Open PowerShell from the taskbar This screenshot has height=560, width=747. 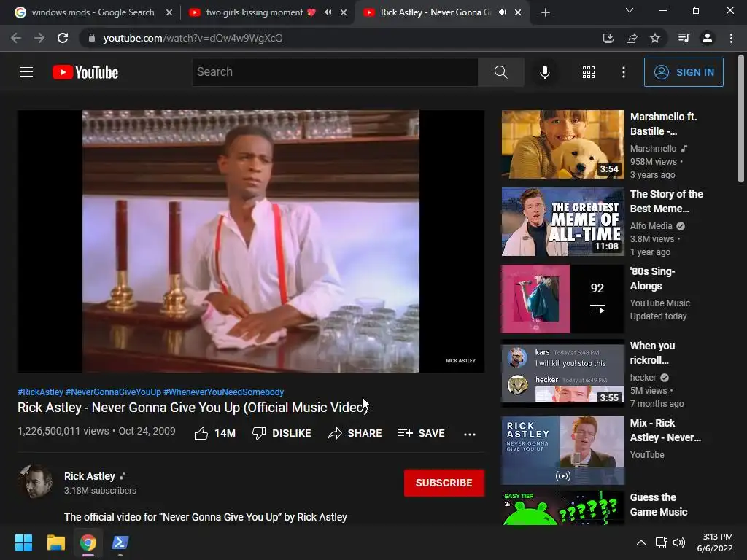click(120, 542)
